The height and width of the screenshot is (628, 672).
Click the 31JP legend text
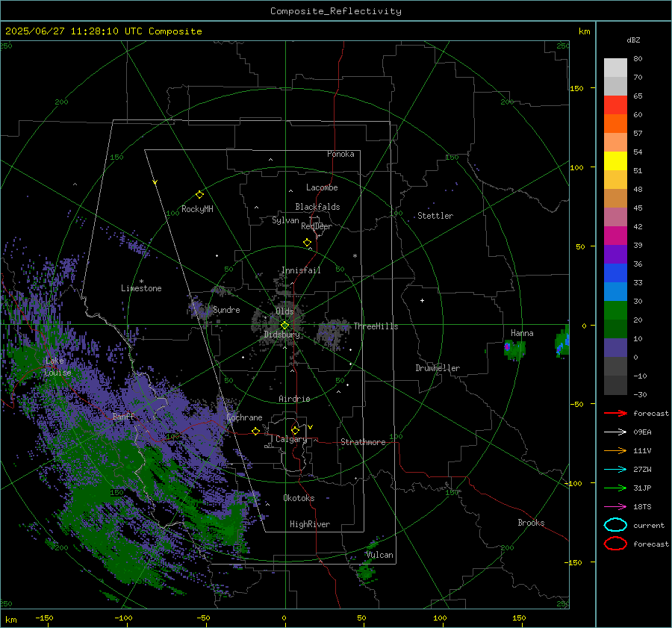642,488
